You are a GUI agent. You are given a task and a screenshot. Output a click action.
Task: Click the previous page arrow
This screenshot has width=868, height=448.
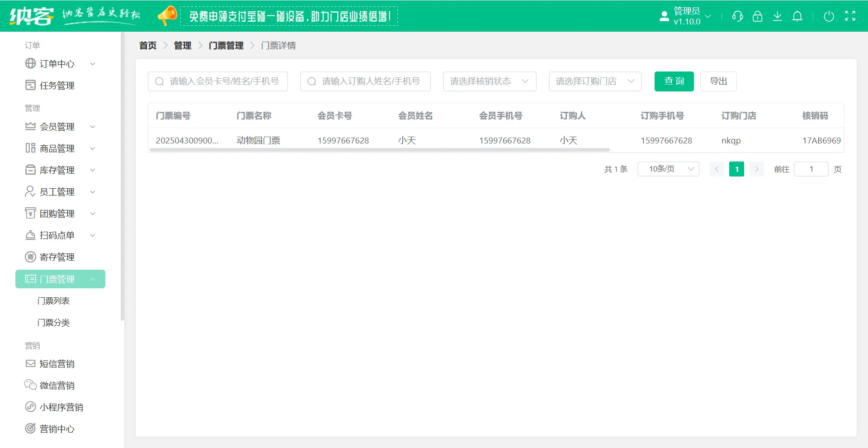(717, 169)
